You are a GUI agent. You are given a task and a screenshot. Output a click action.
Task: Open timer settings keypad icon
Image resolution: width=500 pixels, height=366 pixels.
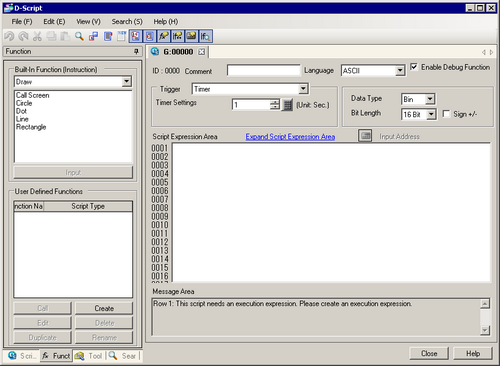click(x=287, y=105)
